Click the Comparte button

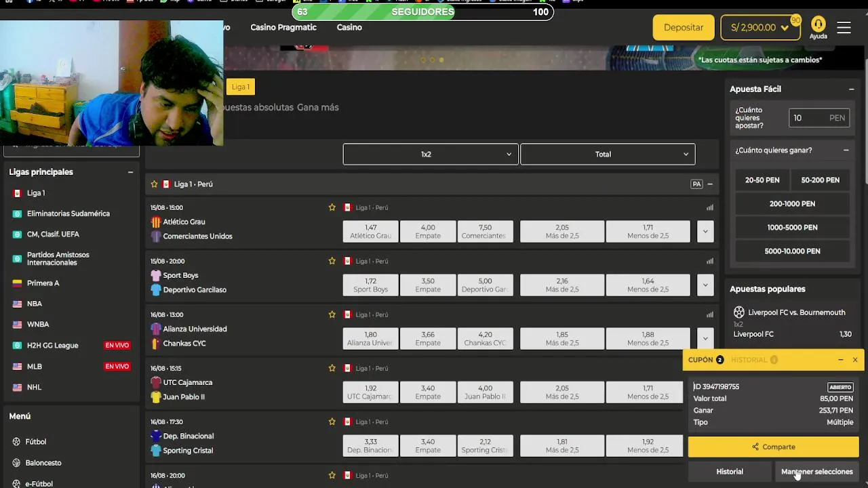[x=773, y=447]
